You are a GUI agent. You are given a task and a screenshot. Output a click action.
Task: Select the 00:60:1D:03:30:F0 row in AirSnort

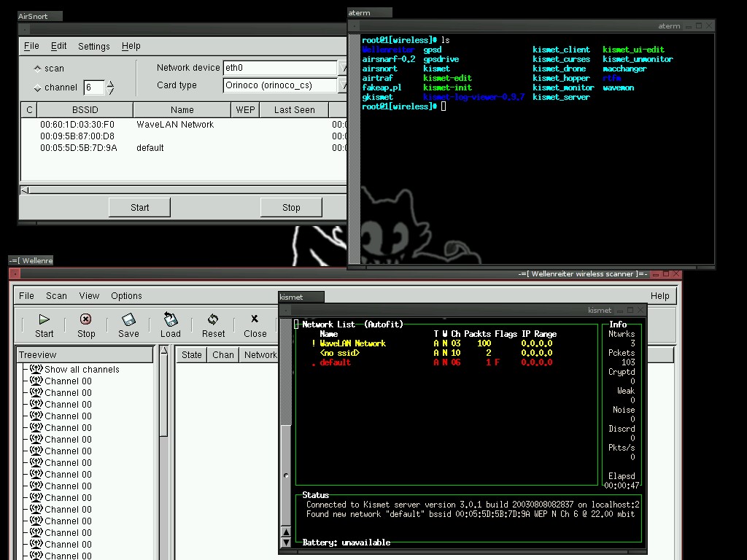click(183, 124)
